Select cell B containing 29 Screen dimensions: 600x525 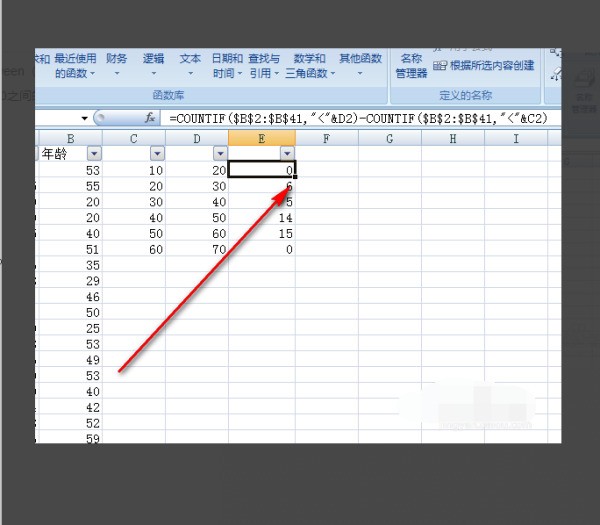point(70,281)
